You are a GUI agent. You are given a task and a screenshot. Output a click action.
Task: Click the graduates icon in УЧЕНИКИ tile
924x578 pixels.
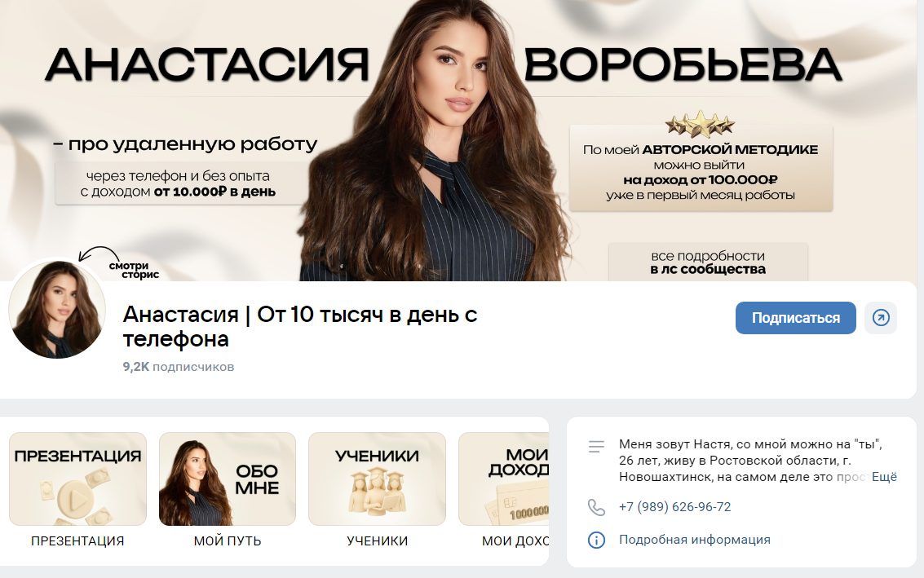click(x=377, y=492)
